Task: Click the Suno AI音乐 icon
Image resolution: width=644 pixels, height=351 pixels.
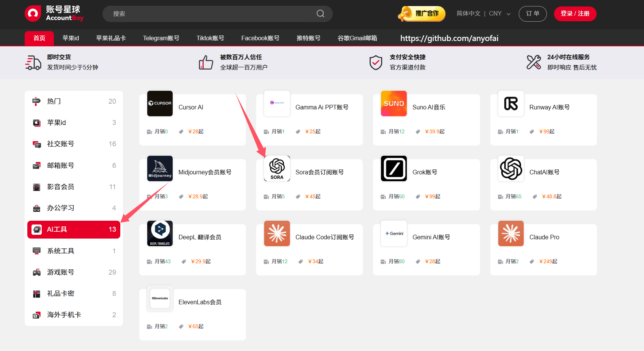Action: click(x=394, y=103)
